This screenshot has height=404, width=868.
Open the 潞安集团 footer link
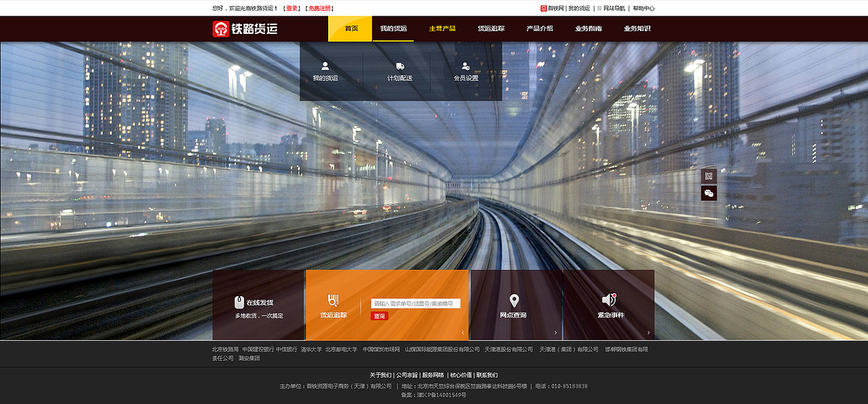pos(249,359)
